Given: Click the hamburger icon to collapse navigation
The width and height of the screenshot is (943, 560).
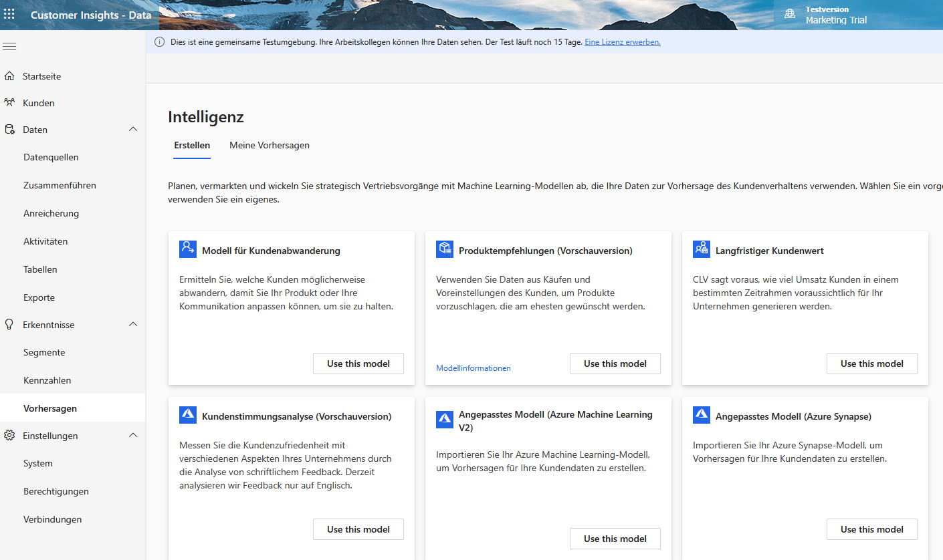Looking at the screenshot, I should [x=9, y=46].
